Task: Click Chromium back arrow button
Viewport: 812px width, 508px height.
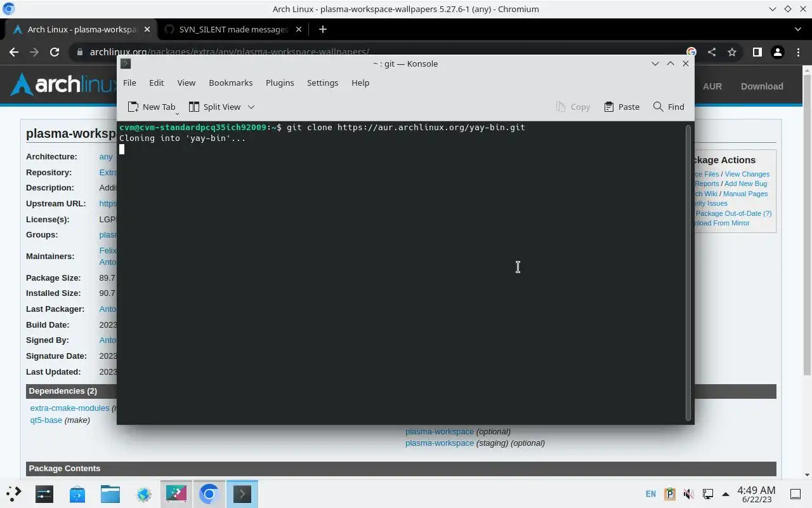Action: click(14, 52)
